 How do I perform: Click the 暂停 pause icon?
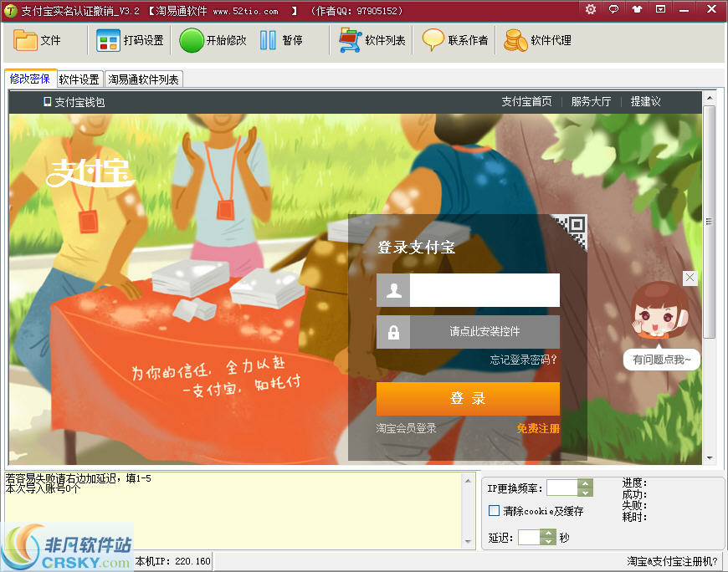[x=268, y=40]
